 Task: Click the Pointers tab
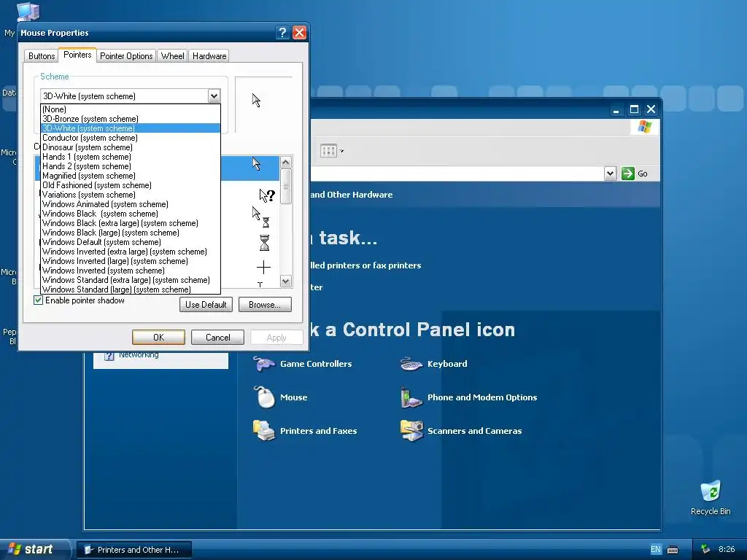[x=77, y=55]
